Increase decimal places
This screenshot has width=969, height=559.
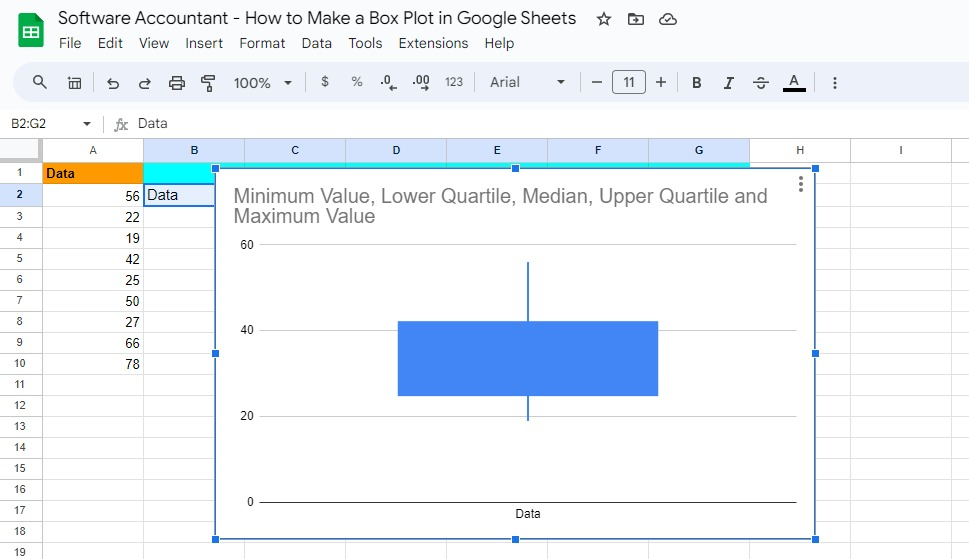[x=421, y=82]
